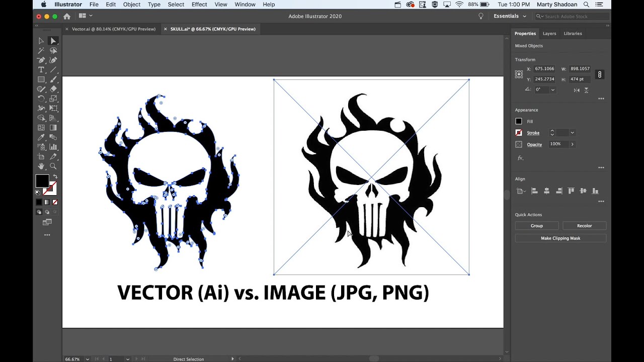Open the Window menu
This screenshot has height=362, width=644.
245,5
